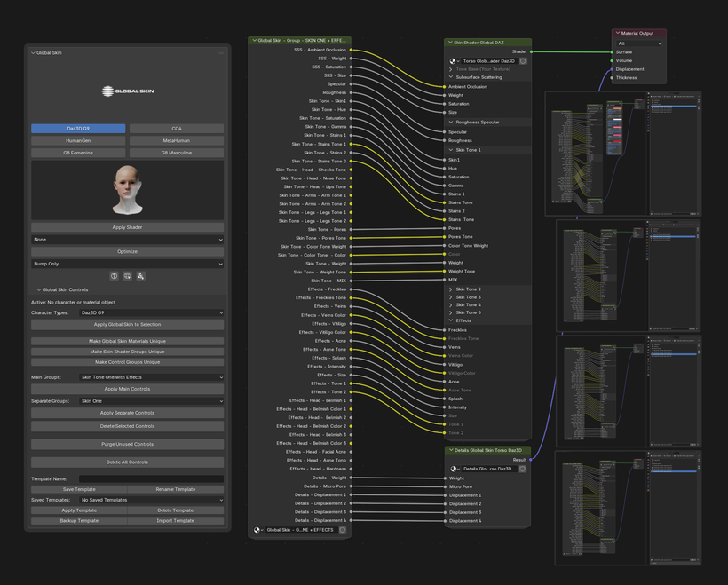
Task: Click the Effects - Freckles Tone output socket
Action: pos(351,297)
